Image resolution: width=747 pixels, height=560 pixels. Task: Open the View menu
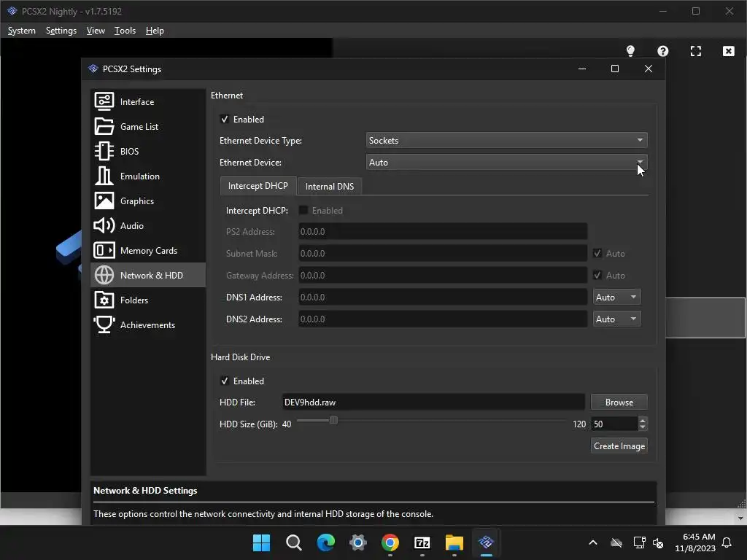96,31
